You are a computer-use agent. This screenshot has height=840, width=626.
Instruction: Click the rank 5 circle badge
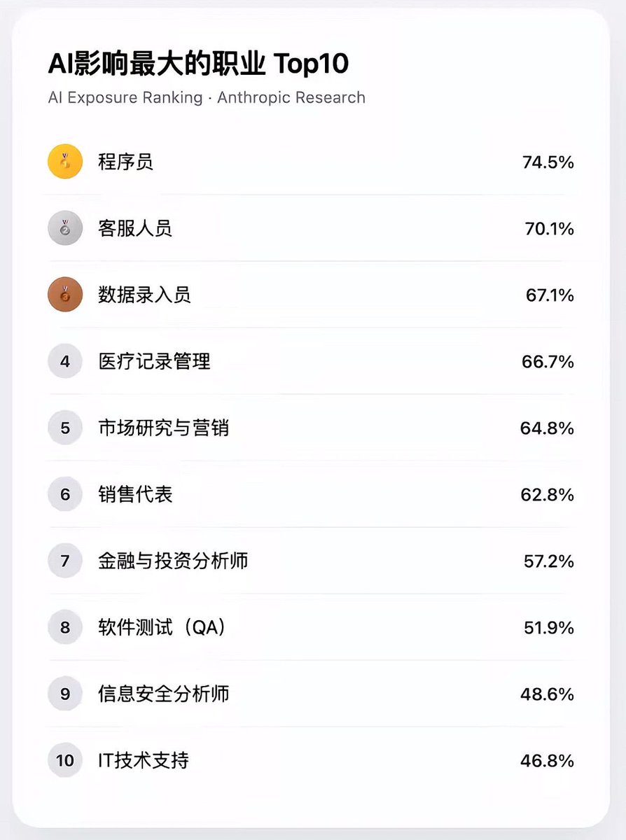click(x=65, y=428)
